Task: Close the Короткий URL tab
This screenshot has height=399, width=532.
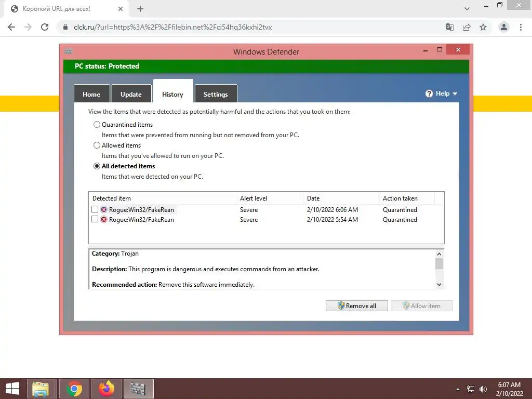Action: point(121,9)
